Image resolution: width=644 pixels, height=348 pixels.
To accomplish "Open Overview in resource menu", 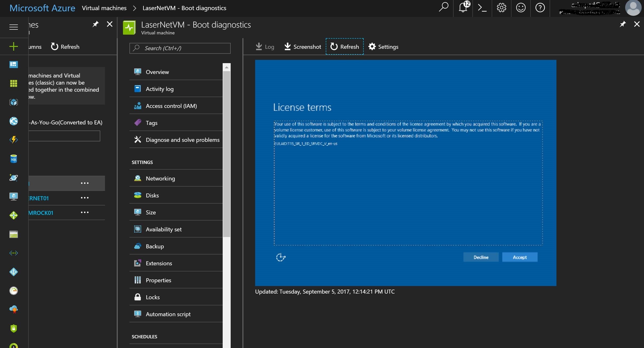I will pos(176,72).
